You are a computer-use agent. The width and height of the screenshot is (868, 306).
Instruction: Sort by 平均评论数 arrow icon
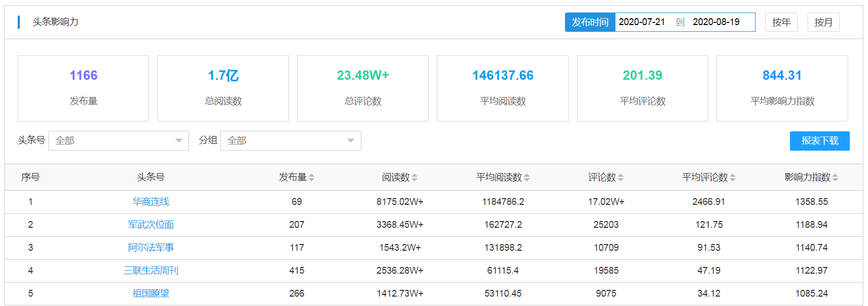click(x=733, y=178)
